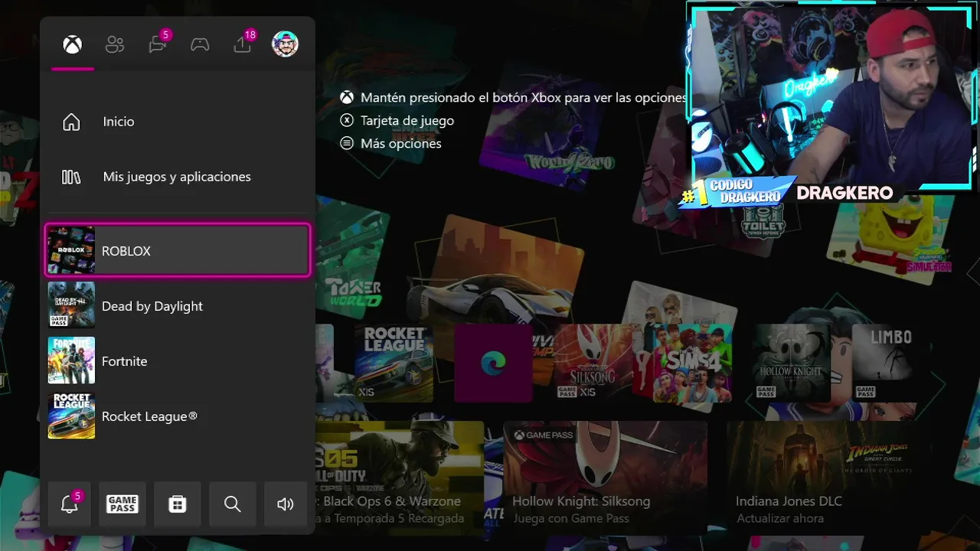This screenshot has width=980, height=551.
Task: Open the controller multiplayer tab
Action: point(200,44)
